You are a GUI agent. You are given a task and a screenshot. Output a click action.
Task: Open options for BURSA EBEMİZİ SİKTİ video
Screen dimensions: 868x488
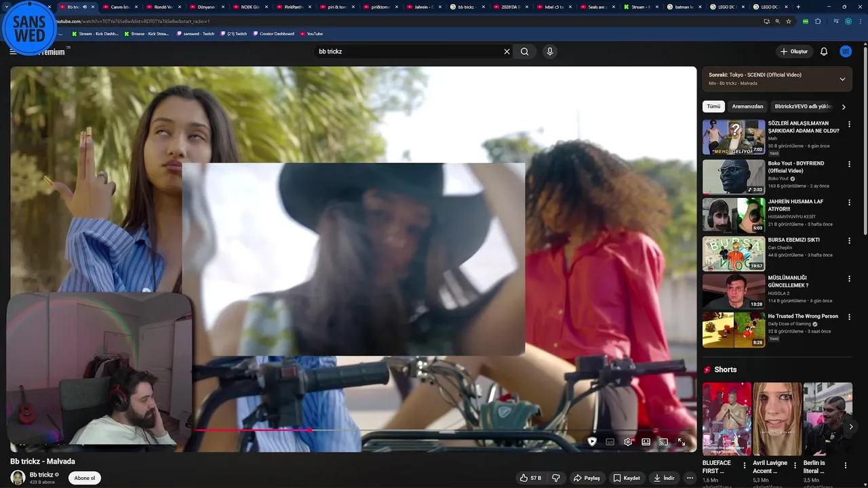point(849,241)
